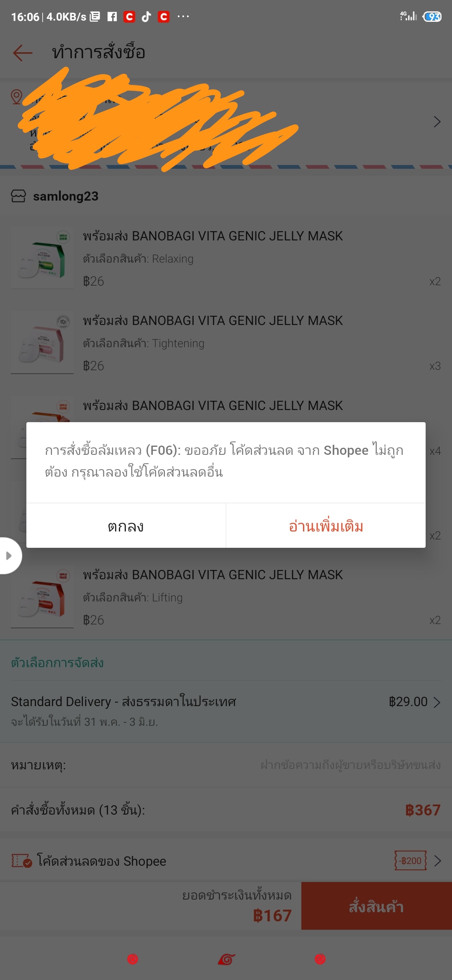Open the TikTok notification icon in status bar
This screenshot has width=452, height=980.
pyautogui.click(x=146, y=17)
